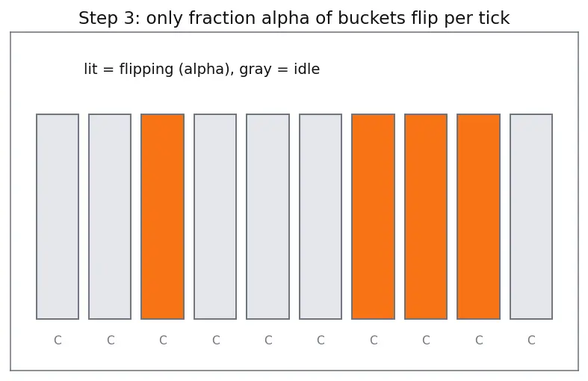Click the C label under the second bucket
The height and width of the screenshot is (381, 588).
point(111,340)
